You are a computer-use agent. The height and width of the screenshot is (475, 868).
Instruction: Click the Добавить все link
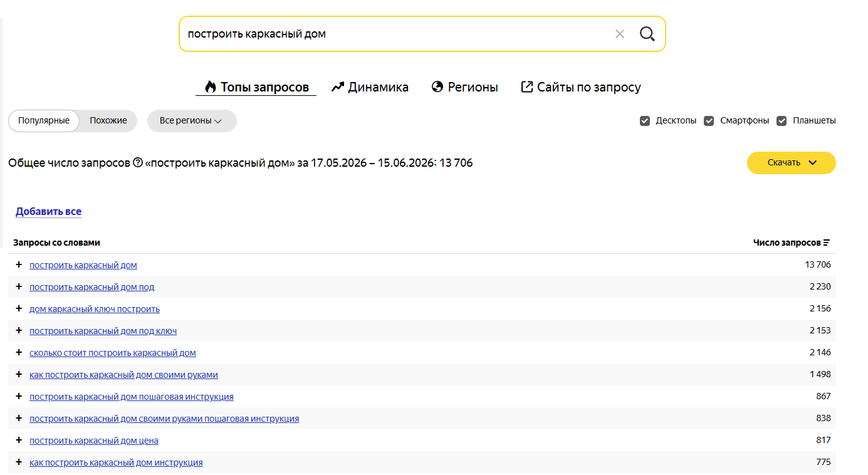(x=48, y=212)
